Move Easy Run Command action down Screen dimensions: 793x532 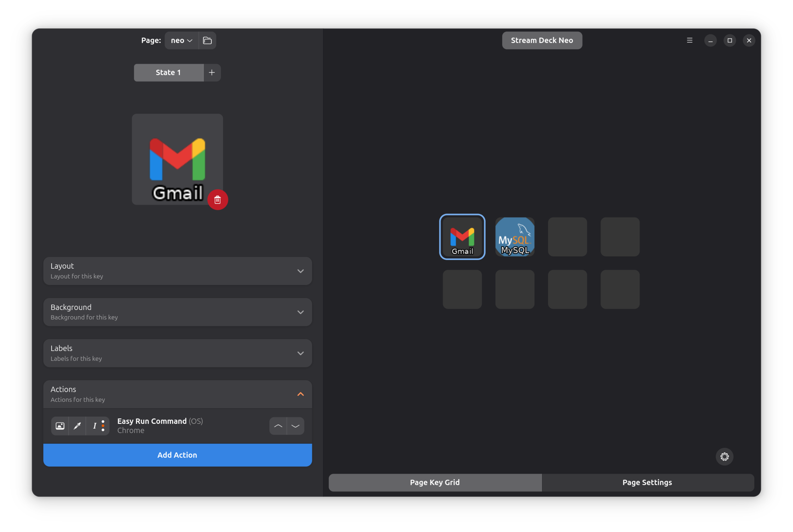point(295,426)
